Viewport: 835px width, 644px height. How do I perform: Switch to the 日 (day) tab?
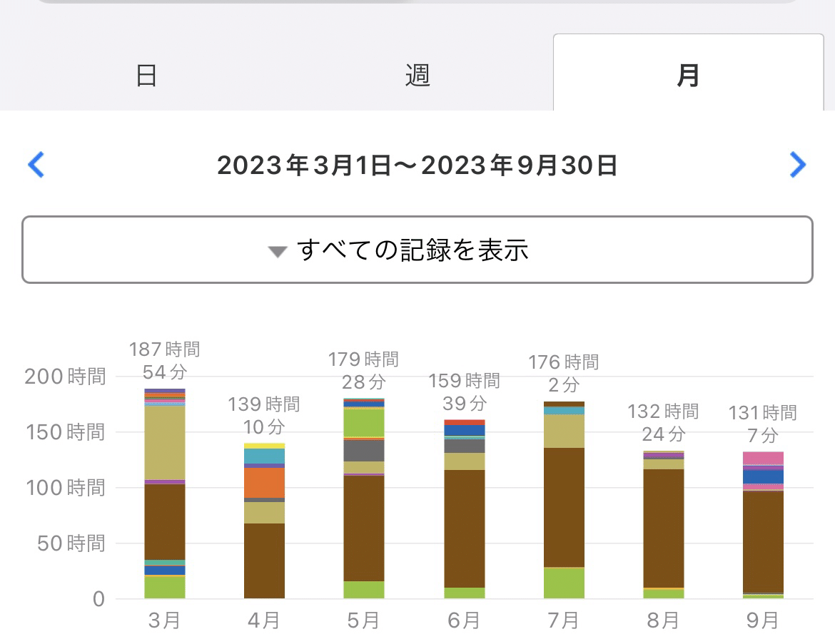tap(146, 75)
